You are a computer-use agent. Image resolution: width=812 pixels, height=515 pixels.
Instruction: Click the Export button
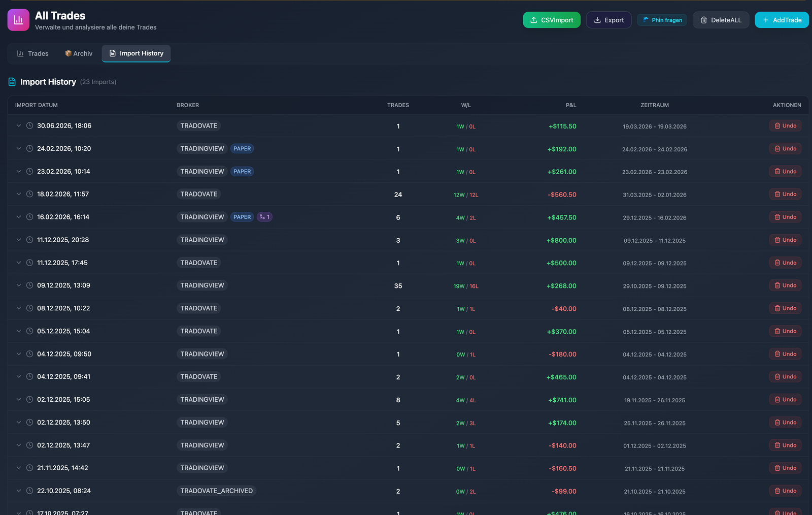pos(608,20)
